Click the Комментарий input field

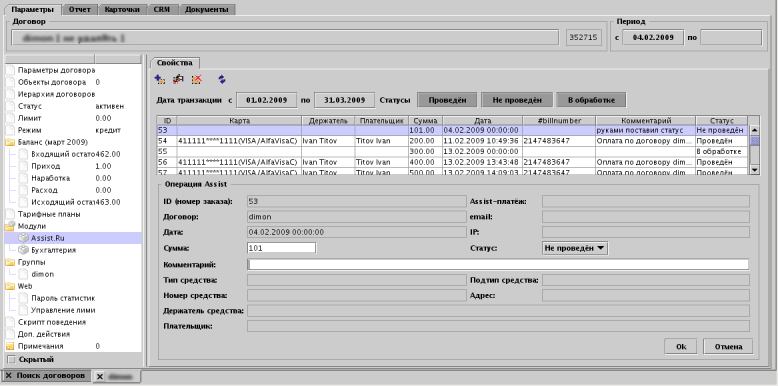pyautogui.click(x=498, y=264)
